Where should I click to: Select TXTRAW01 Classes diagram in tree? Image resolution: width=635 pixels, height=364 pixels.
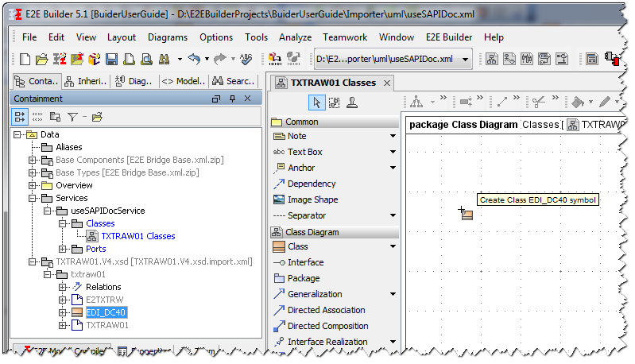(137, 236)
